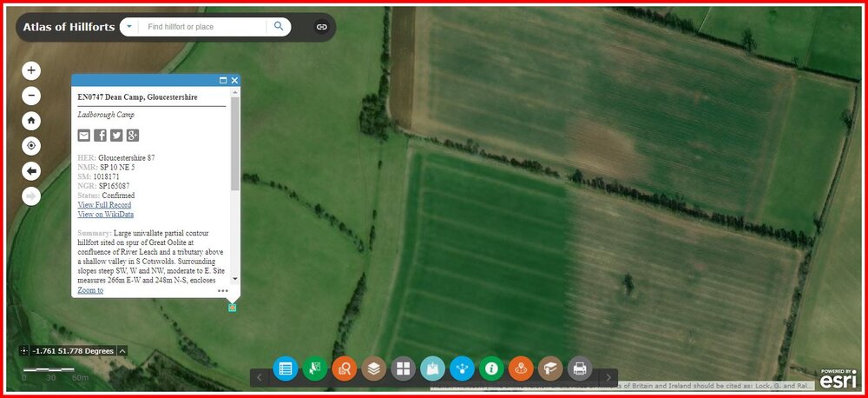The image size is (868, 398).
Task: Click the popup vertical scrollbar thumb
Action: click(x=235, y=144)
